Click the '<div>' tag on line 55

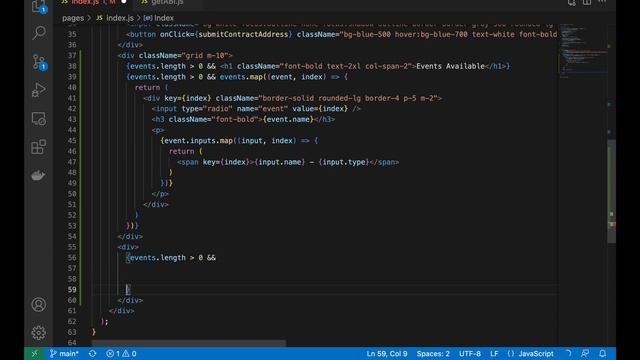point(128,247)
